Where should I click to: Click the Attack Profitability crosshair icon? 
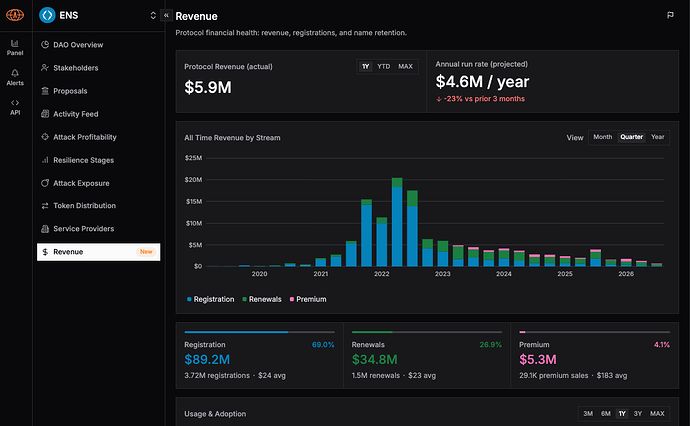45,136
